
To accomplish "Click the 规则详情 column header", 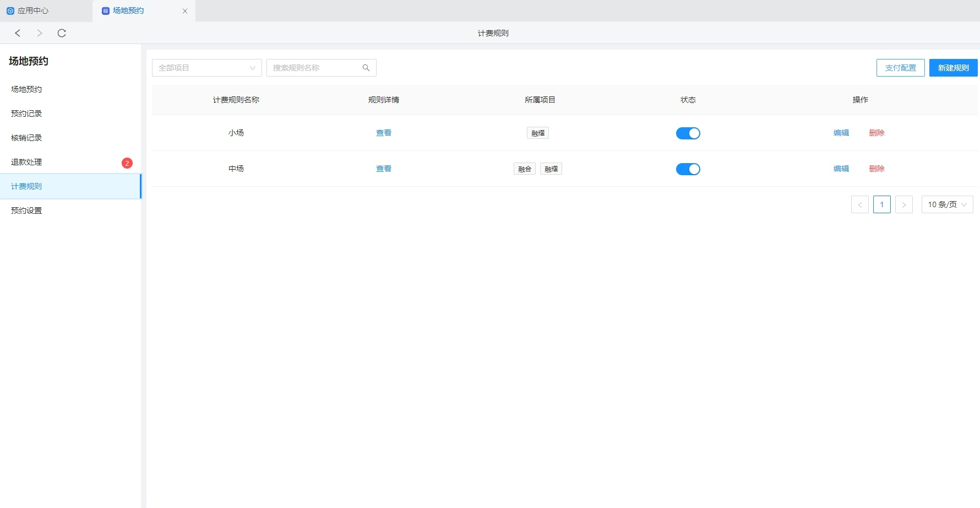I will click(384, 100).
